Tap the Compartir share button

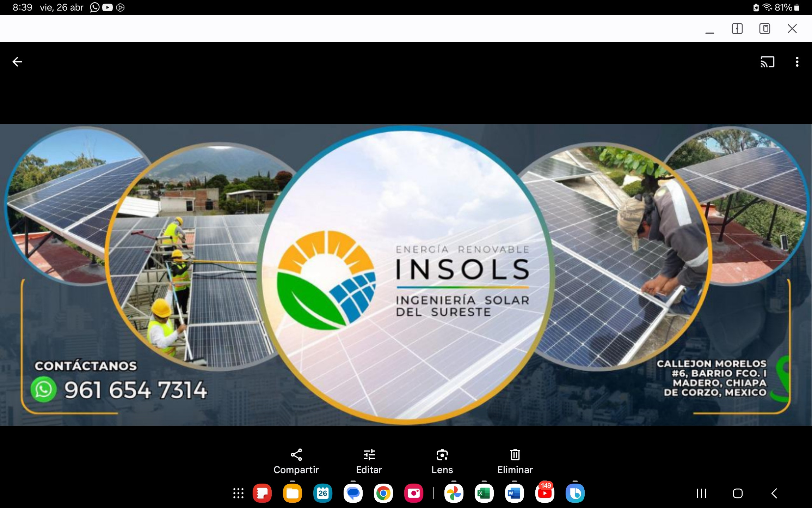coord(296,461)
